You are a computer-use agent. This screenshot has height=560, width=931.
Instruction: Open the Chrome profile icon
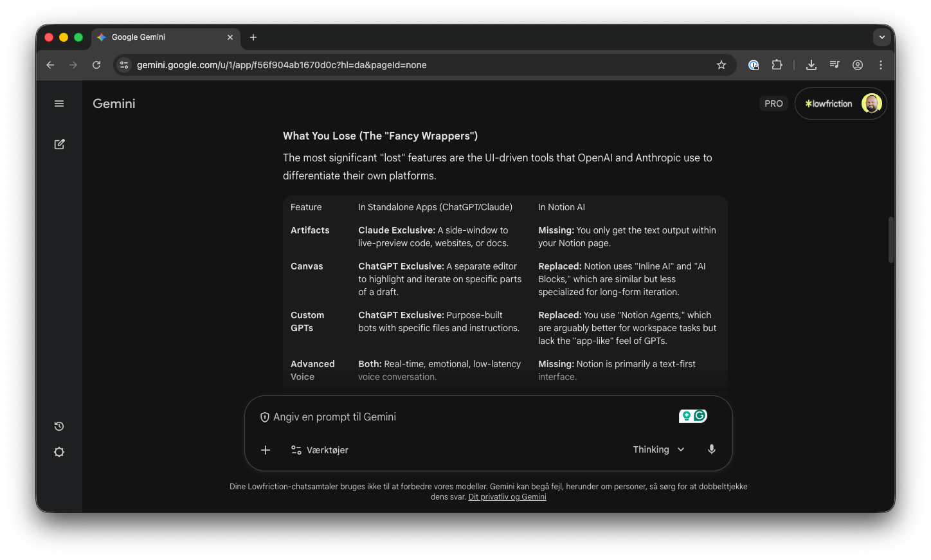point(858,65)
